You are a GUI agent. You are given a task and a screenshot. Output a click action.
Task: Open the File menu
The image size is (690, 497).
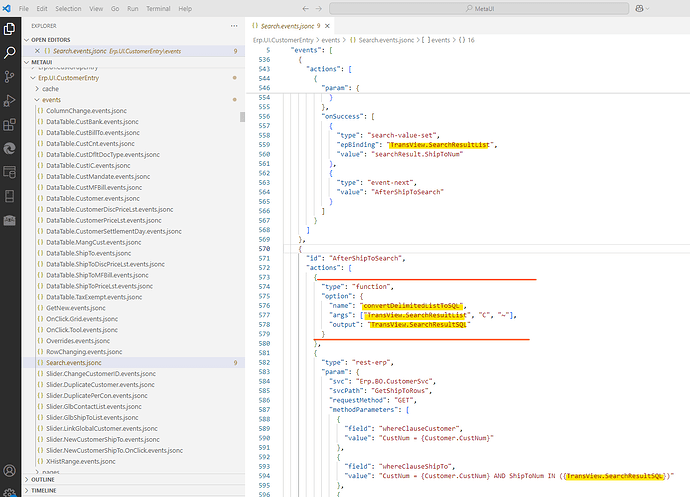pyautogui.click(x=24, y=8)
